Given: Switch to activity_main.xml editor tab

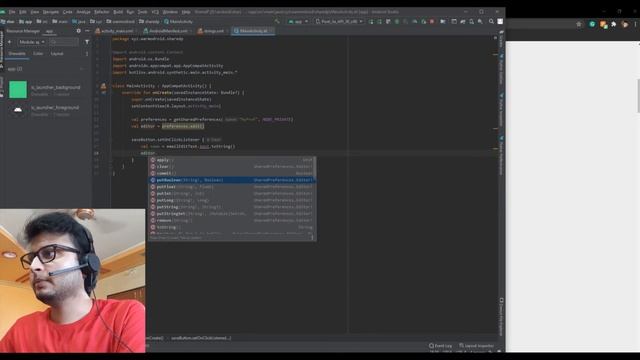Looking at the screenshot, I should click(116, 31).
